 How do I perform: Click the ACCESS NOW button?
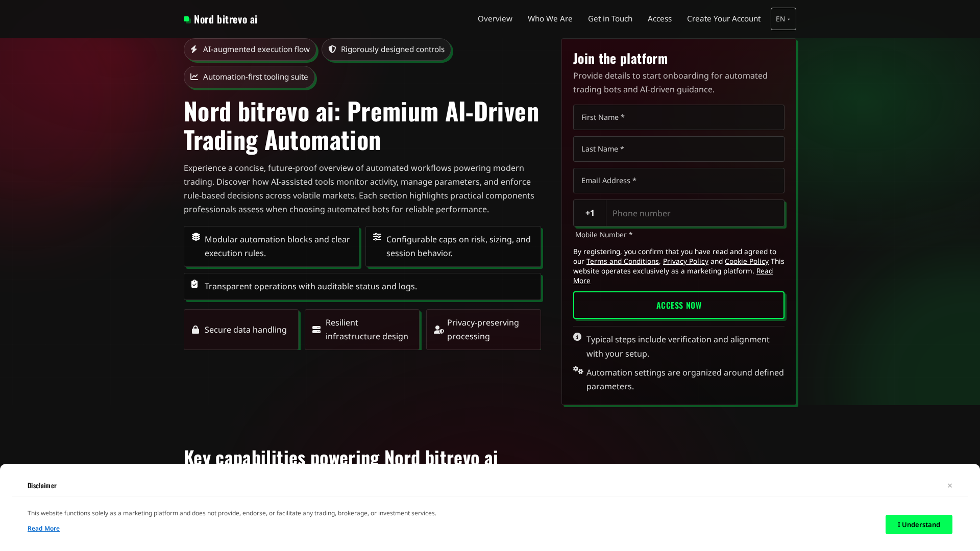(679, 305)
